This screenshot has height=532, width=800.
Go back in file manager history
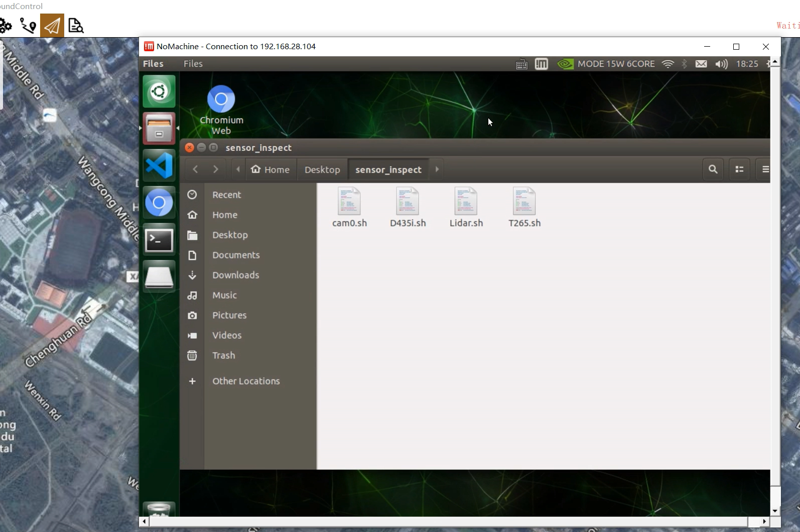pyautogui.click(x=195, y=169)
